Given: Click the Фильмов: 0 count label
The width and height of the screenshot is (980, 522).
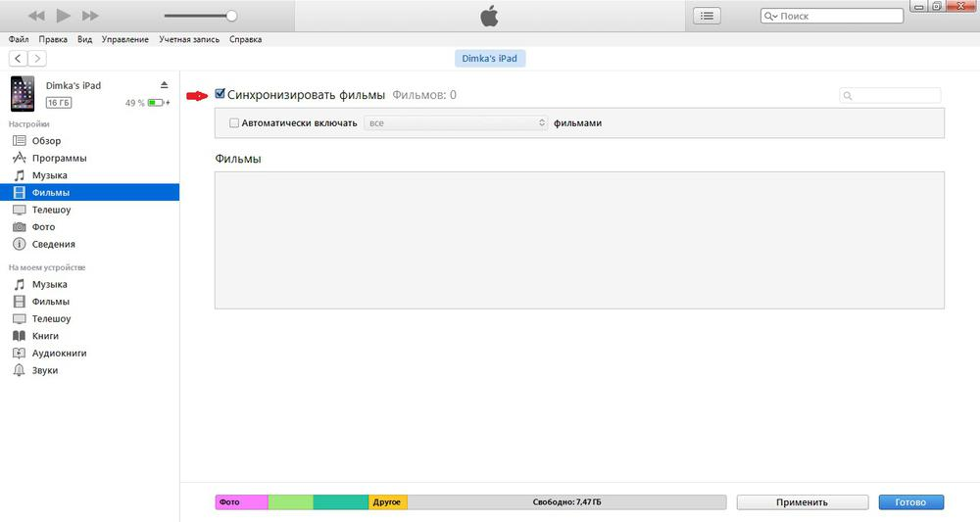Looking at the screenshot, I should pyautogui.click(x=424, y=95).
